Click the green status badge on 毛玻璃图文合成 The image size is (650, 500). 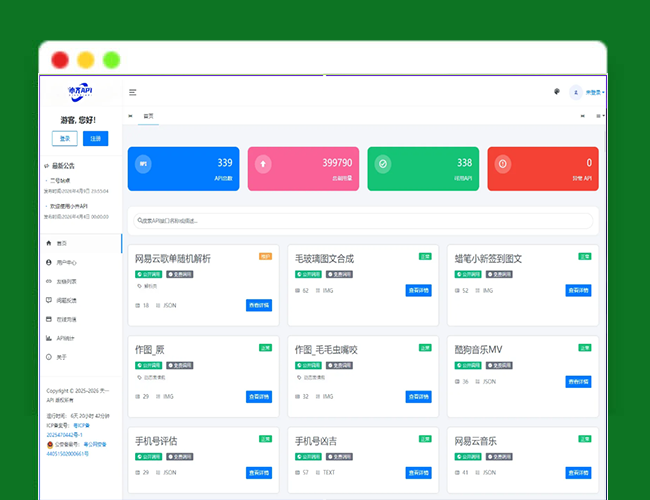click(425, 257)
